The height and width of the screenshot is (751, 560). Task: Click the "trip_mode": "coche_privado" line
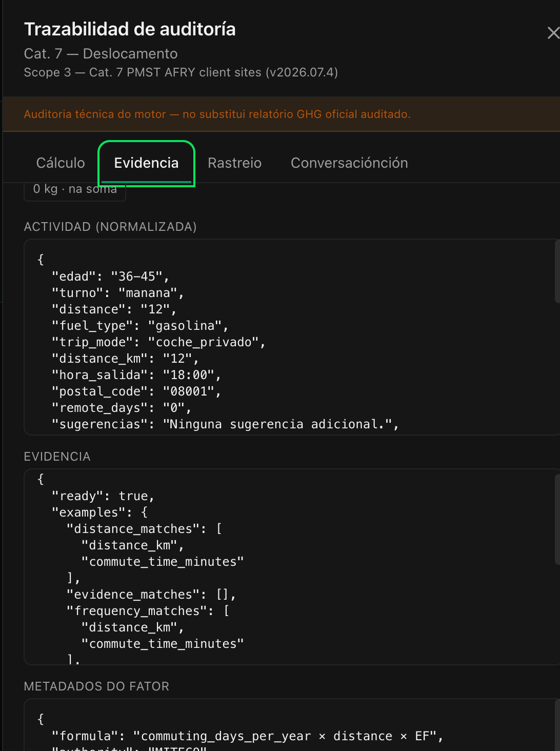(158, 342)
